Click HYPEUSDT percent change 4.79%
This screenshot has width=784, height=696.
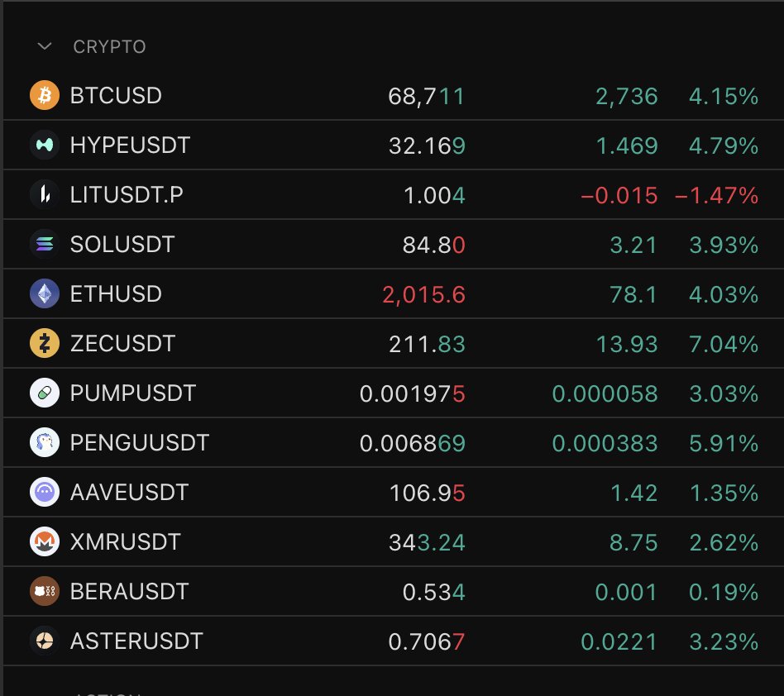pyautogui.click(x=724, y=145)
